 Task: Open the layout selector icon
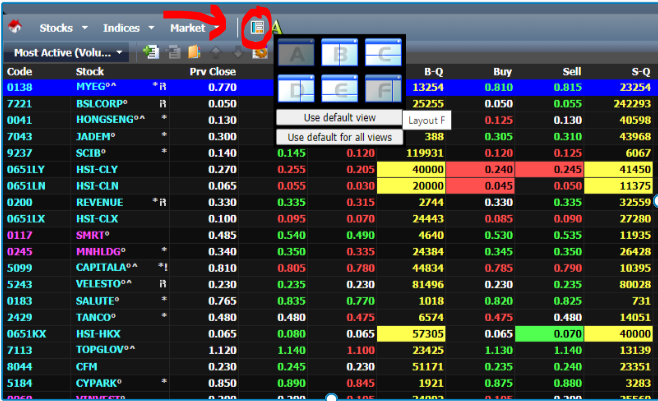click(x=257, y=28)
